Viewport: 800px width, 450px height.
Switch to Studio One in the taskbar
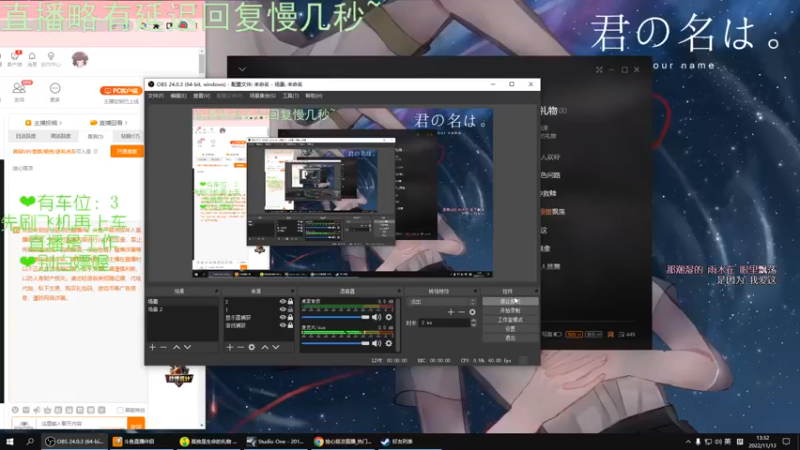[x=275, y=441]
